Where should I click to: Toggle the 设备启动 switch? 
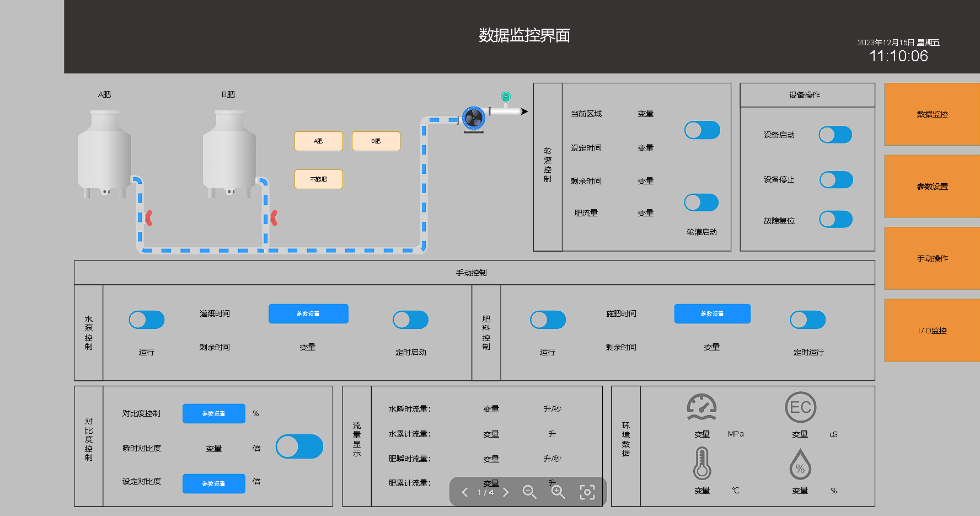pos(835,135)
